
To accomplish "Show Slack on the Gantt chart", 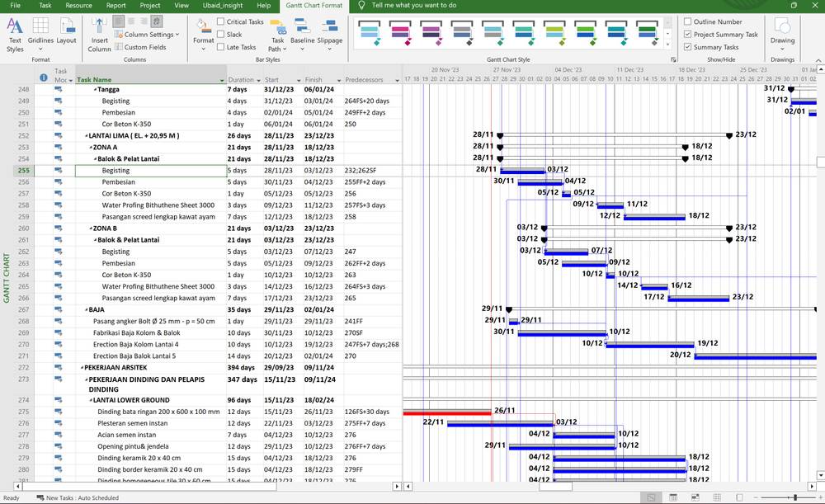I will pos(221,34).
